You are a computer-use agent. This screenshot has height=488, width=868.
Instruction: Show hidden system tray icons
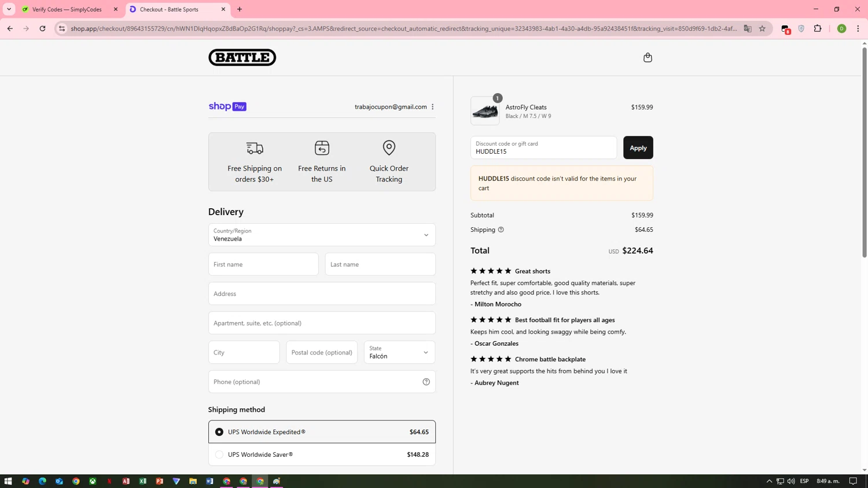click(769, 481)
